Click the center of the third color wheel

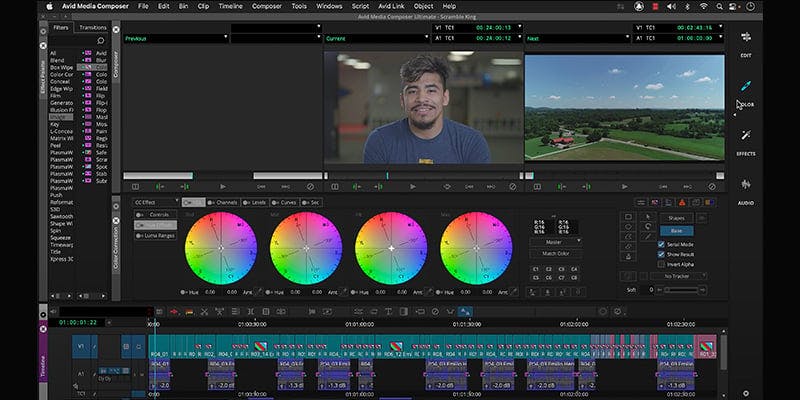[x=391, y=248]
